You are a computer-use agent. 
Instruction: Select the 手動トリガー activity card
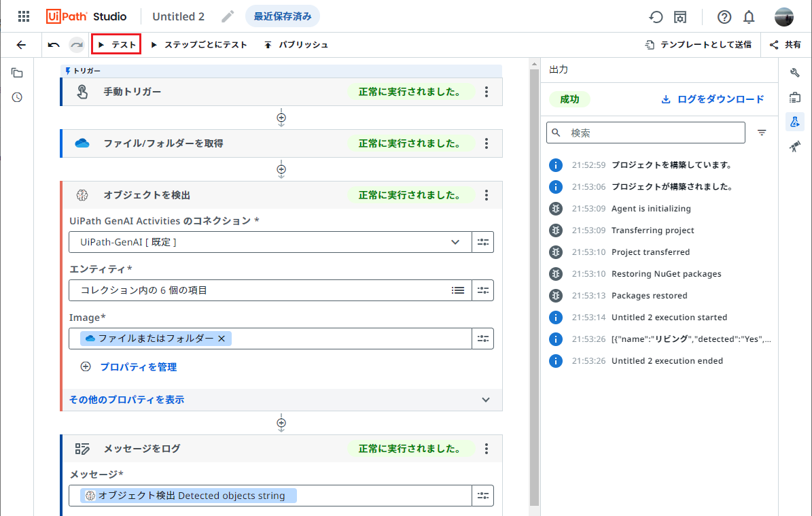pos(281,92)
